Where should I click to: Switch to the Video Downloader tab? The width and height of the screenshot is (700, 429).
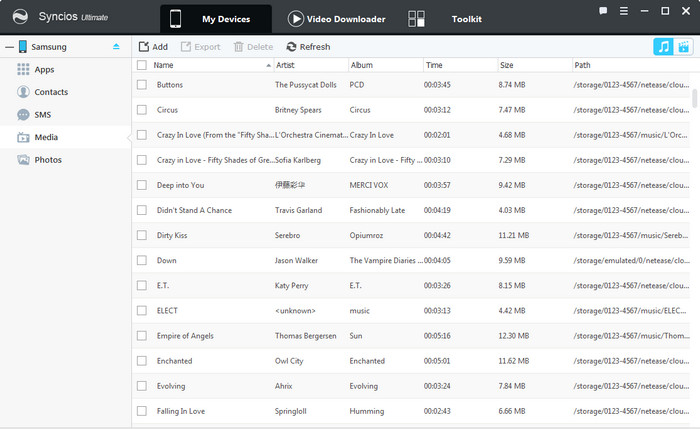pyautogui.click(x=337, y=19)
